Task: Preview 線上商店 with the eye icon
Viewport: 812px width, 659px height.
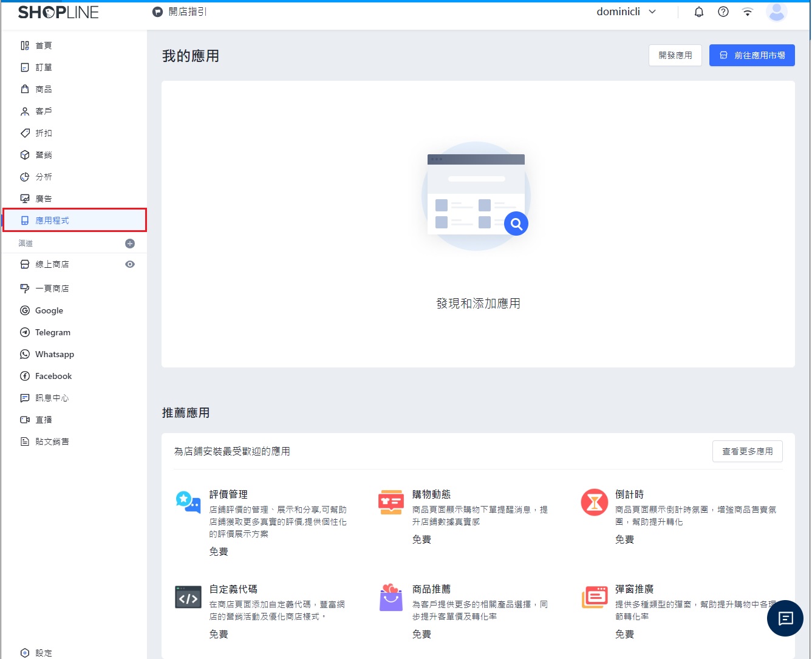Action: coord(130,264)
